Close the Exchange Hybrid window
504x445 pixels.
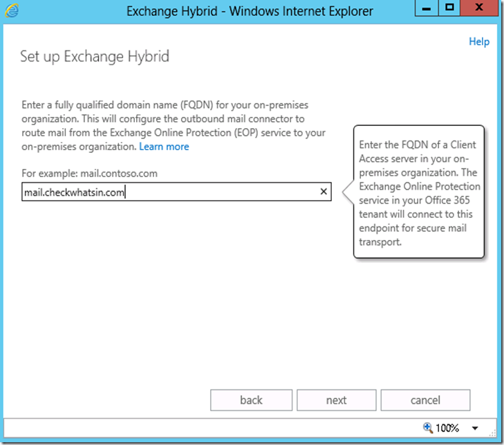[x=479, y=8]
